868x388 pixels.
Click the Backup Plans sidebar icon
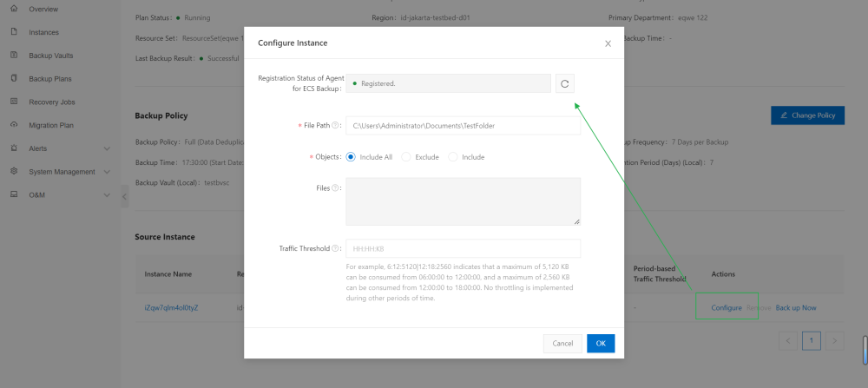point(14,79)
